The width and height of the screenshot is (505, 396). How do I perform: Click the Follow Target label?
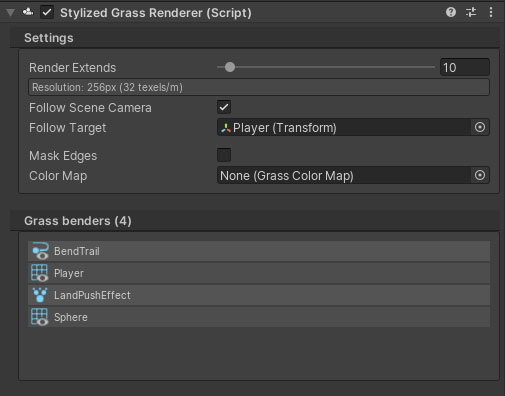[68, 128]
